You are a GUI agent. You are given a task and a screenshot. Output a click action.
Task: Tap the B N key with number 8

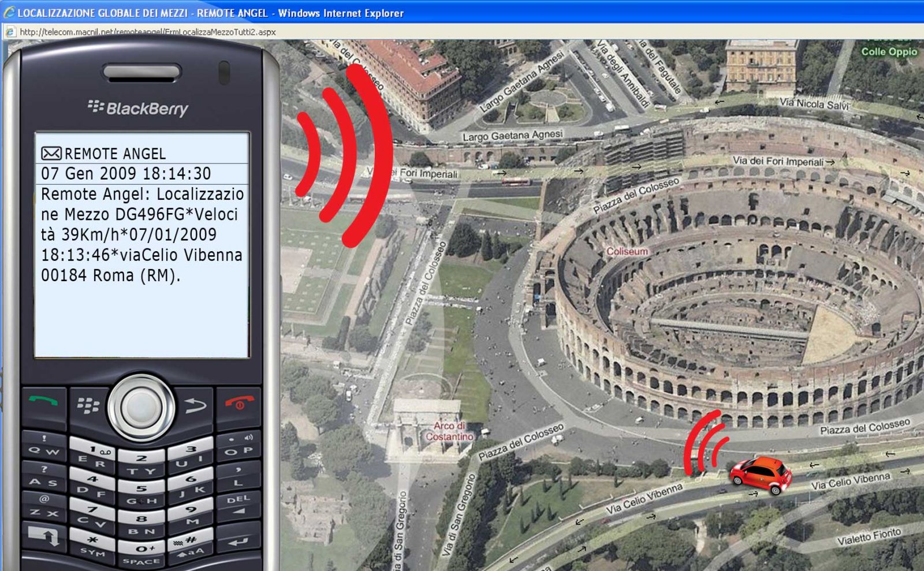click(142, 524)
